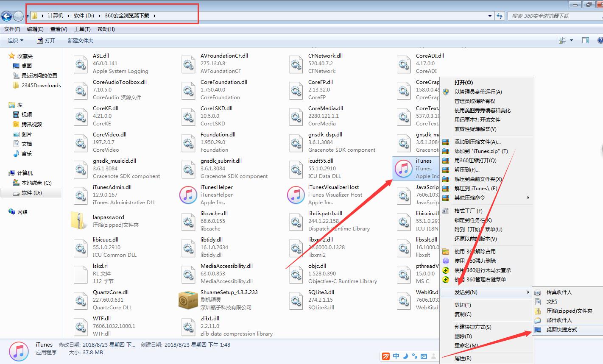Click 打开 button in the toolbar
Image resolution: width=603 pixels, height=364 pixels.
46,40
